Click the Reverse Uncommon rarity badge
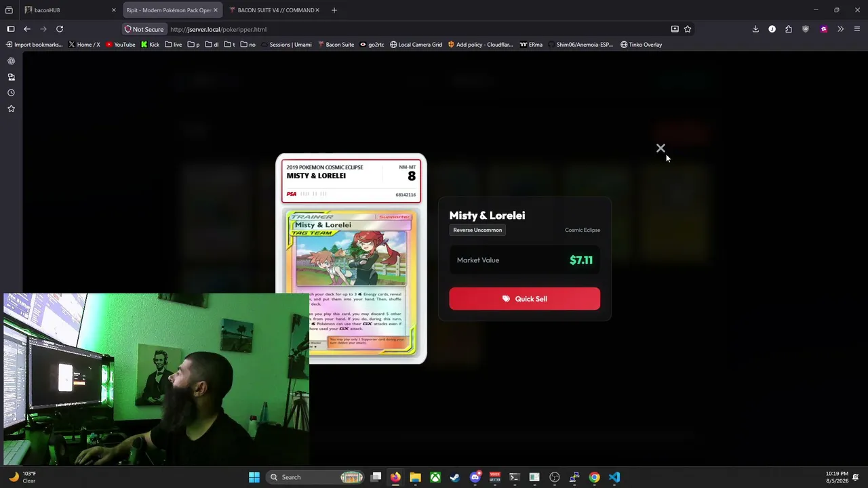 (477, 230)
